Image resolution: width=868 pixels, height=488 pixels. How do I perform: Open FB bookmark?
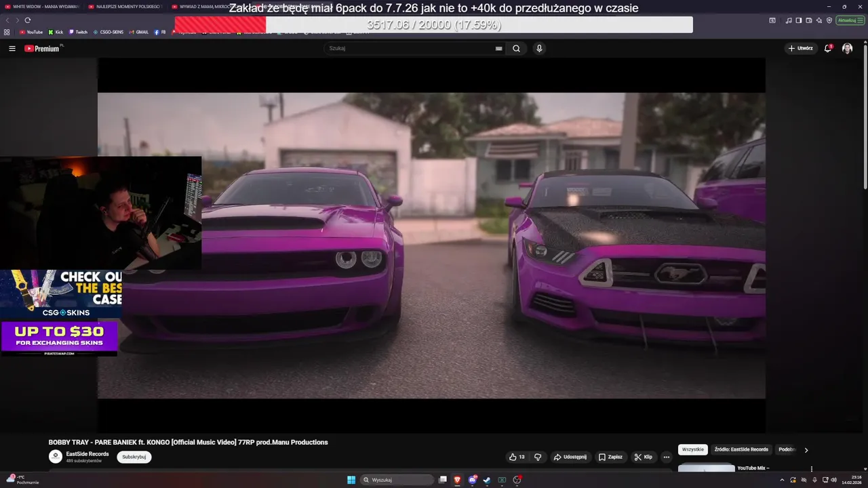pyautogui.click(x=160, y=32)
